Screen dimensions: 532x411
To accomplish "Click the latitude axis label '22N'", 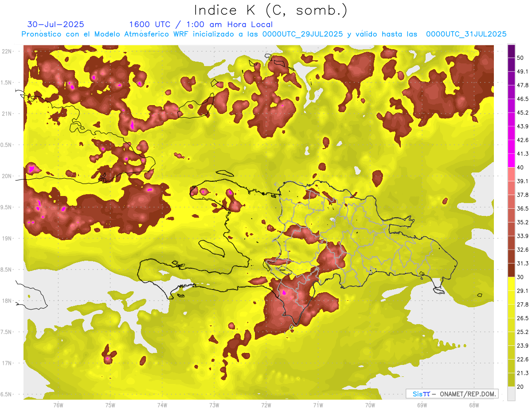I will point(8,51).
